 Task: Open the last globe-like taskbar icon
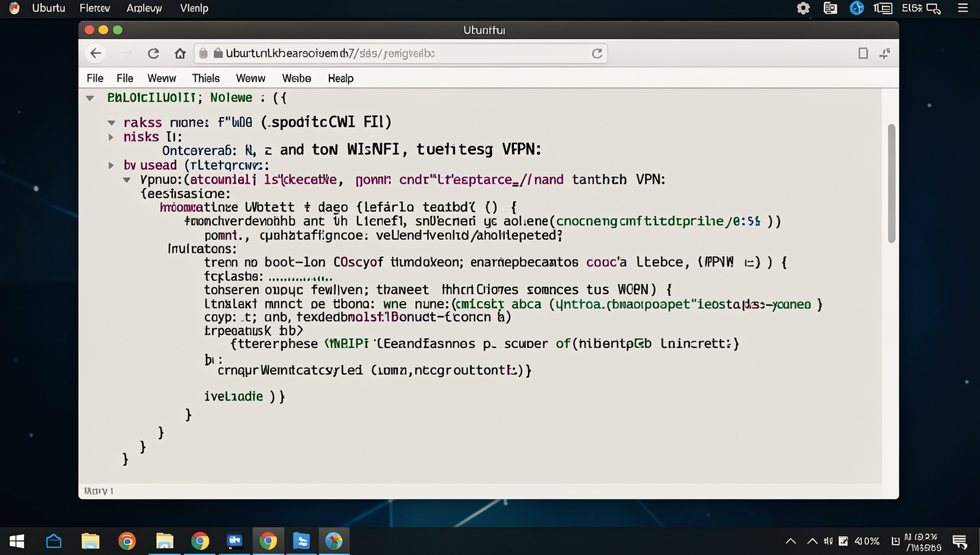[334, 542]
